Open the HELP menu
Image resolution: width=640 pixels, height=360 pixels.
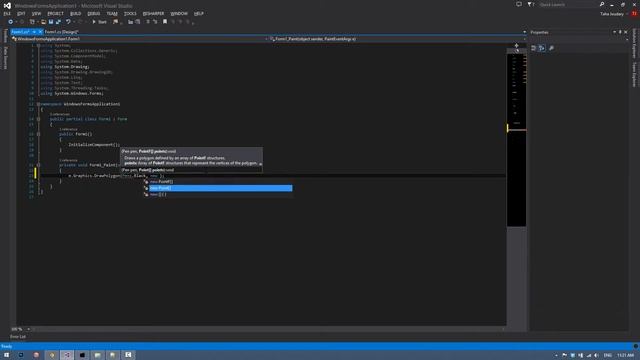[x=199, y=13]
